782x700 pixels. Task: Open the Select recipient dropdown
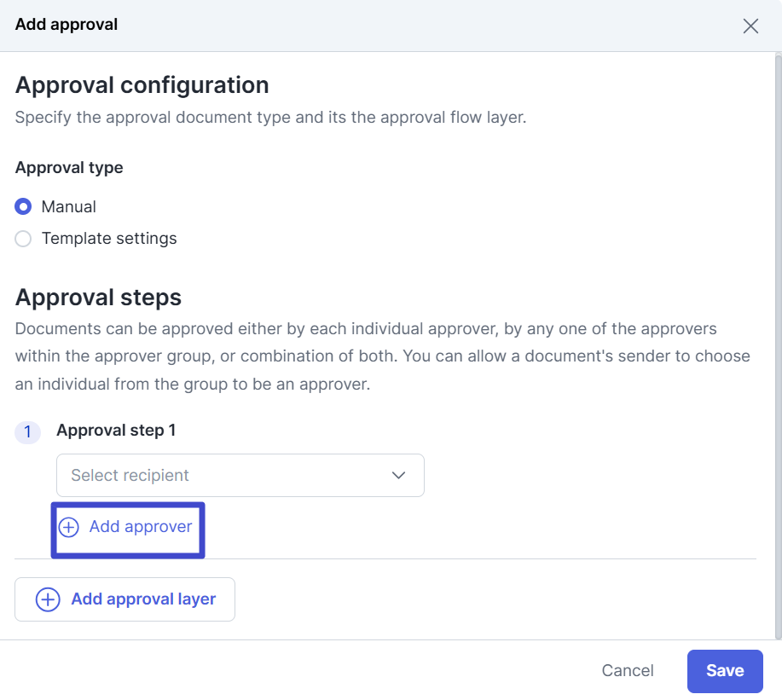click(240, 475)
